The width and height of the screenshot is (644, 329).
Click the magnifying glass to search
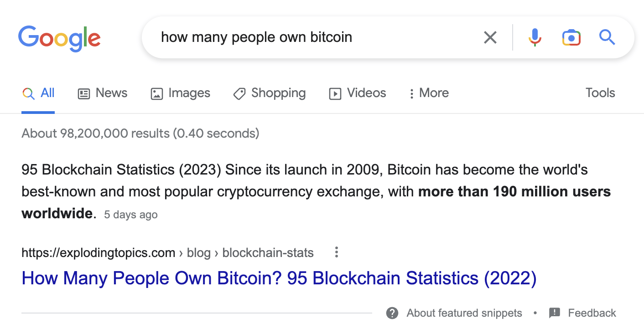click(x=607, y=37)
